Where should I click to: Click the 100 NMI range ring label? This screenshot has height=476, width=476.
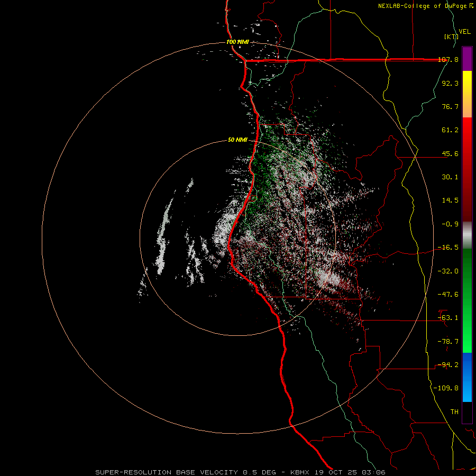coord(237,42)
